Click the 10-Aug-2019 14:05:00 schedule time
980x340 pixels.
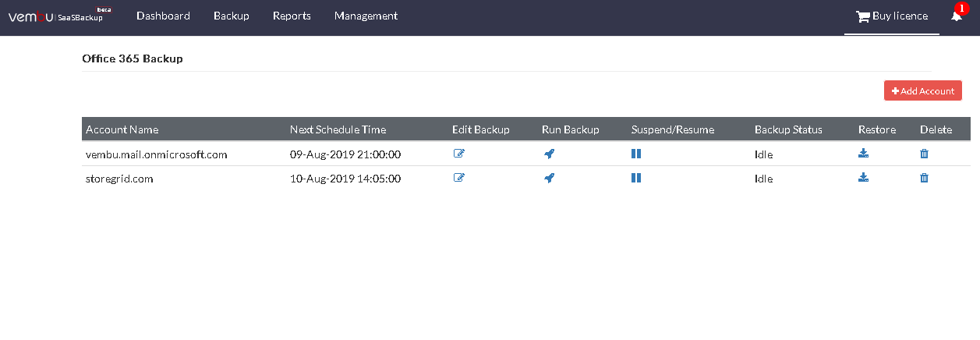point(345,179)
